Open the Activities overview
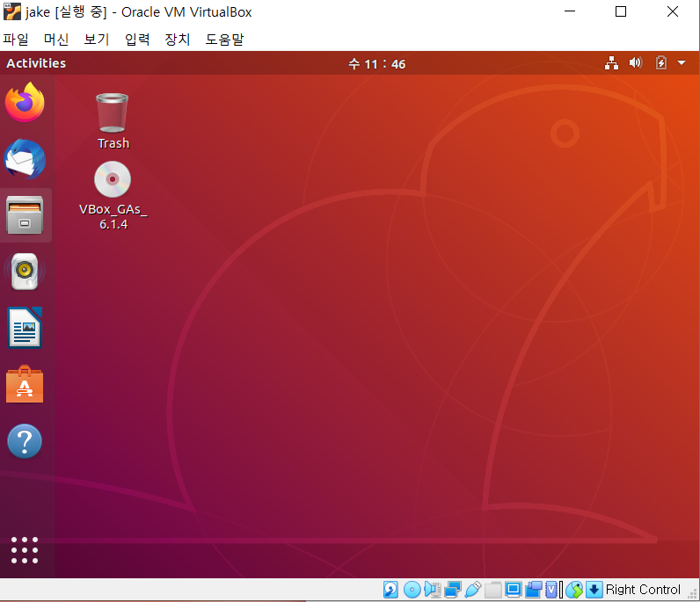This screenshot has height=602, width=700. tap(36, 63)
